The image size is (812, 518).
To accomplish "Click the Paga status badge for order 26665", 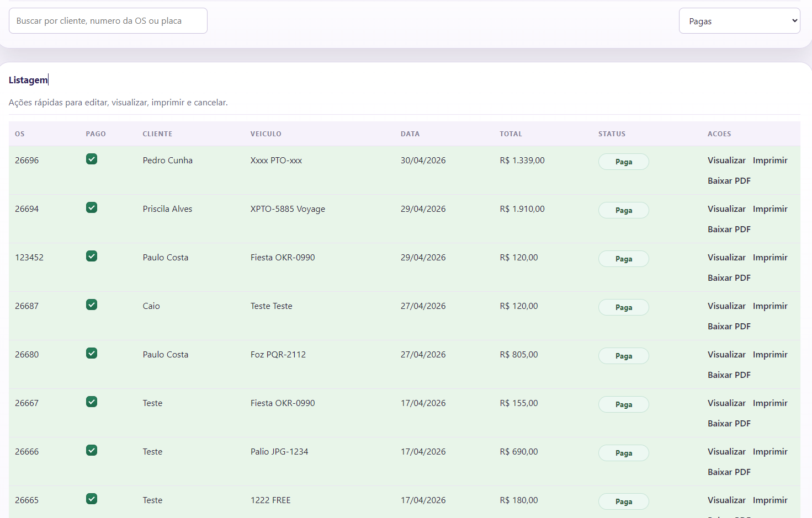I will tap(624, 501).
